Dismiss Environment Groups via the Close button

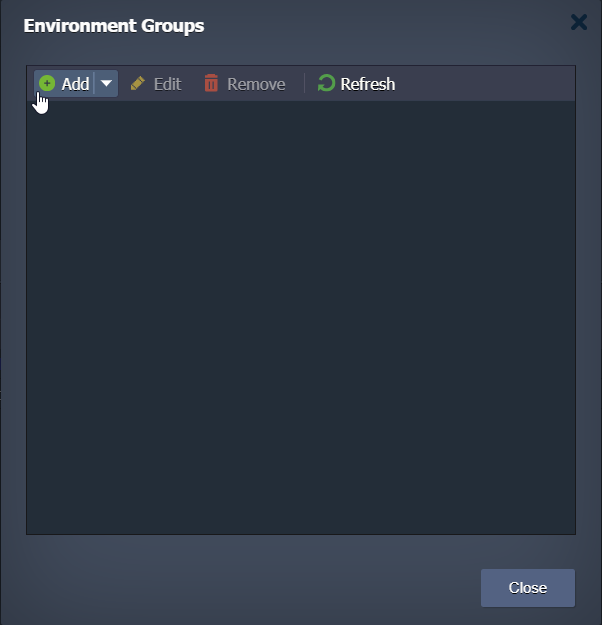pyautogui.click(x=527, y=588)
